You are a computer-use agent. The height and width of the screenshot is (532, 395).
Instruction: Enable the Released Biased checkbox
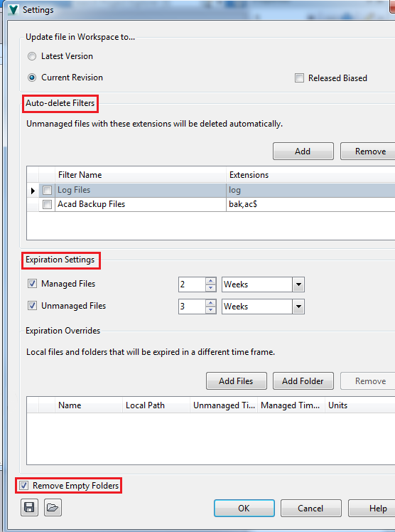(299, 78)
